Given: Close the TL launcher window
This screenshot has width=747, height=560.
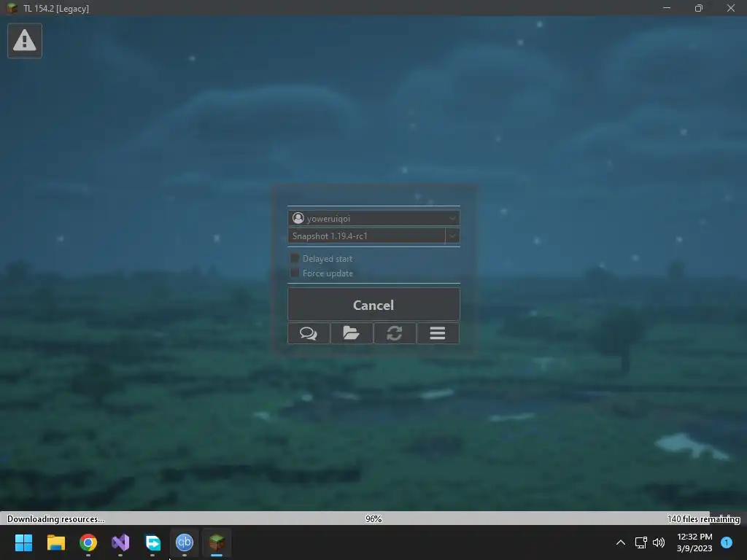Looking at the screenshot, I should tap(731, 8).
